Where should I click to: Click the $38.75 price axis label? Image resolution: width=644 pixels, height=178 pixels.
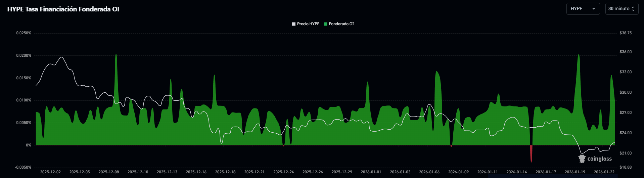point(625,33)
